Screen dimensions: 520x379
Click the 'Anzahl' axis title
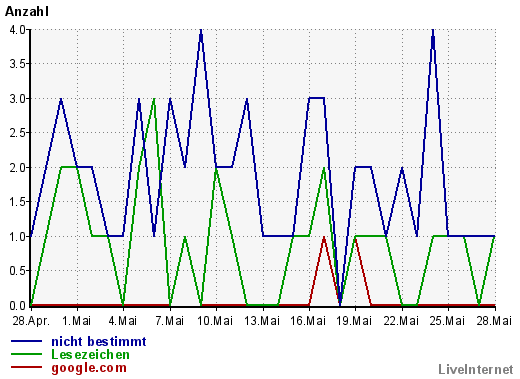[27, 11]
